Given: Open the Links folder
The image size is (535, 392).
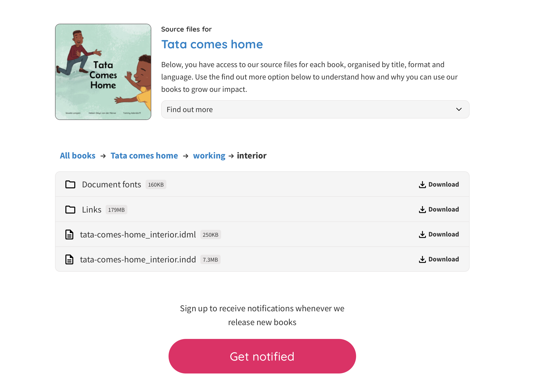Looking at the screenshot, I should [x=92, y=210].
